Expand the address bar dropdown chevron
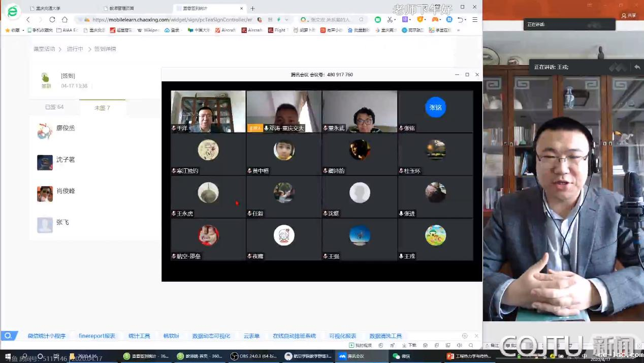 pos(286,19)
